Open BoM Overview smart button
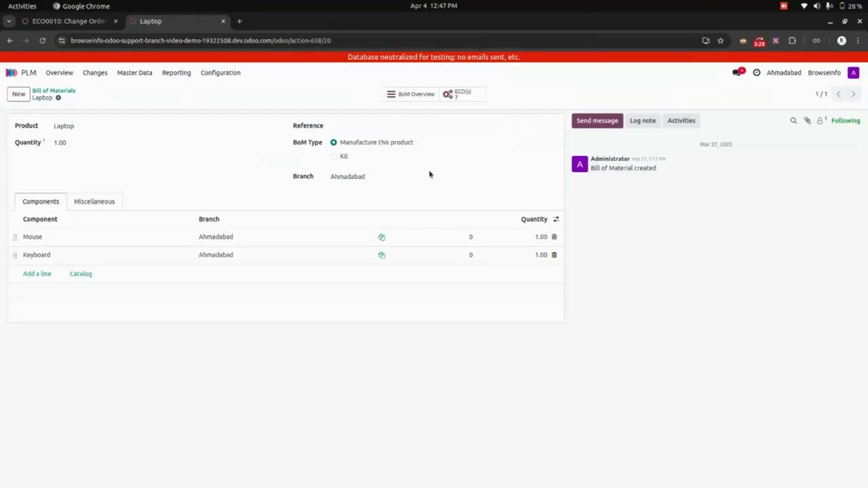 pos(411,94)
